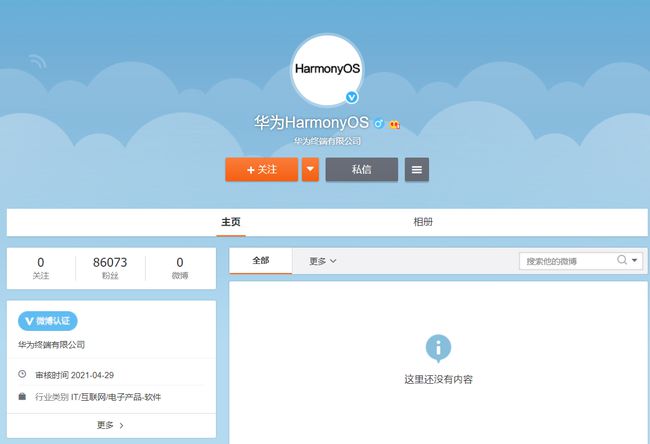Switch to the 主页 tab
Viewport: 650px width, 444px height.
click(x=230, y=222)
